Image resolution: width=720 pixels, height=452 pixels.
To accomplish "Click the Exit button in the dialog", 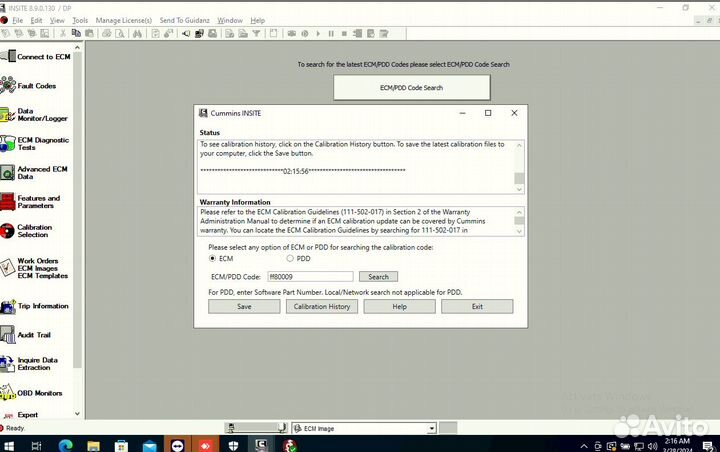I will tap(477, 306).
